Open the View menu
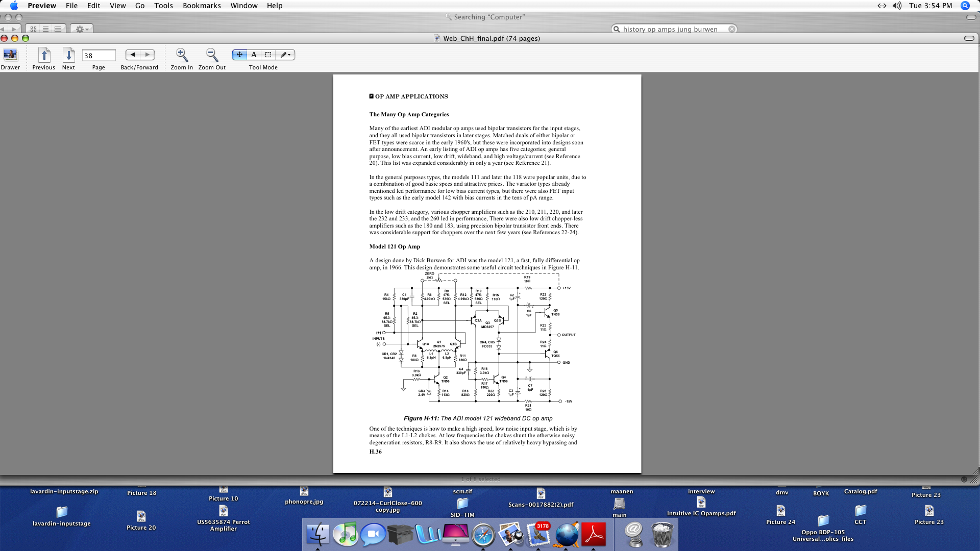This screenshot has width=980, height=551. point(117,6)
